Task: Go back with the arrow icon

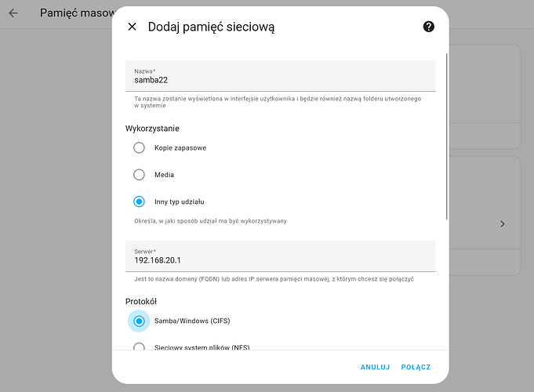Action: tap(13, 13)
